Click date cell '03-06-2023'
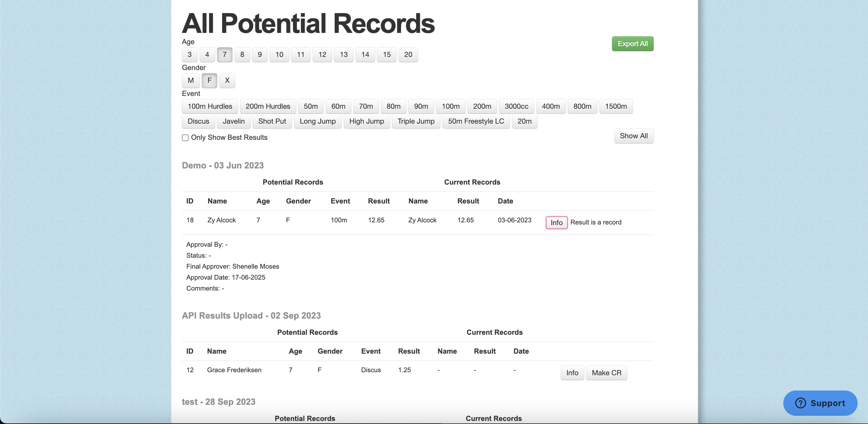This screenshot has height=424, width=868. tap(514, 220)
